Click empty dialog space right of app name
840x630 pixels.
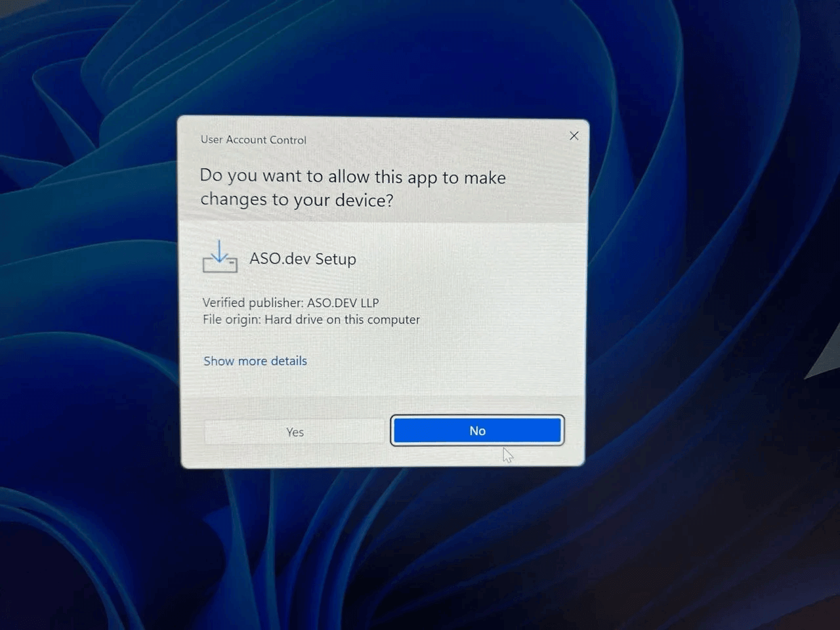point(472,259)
